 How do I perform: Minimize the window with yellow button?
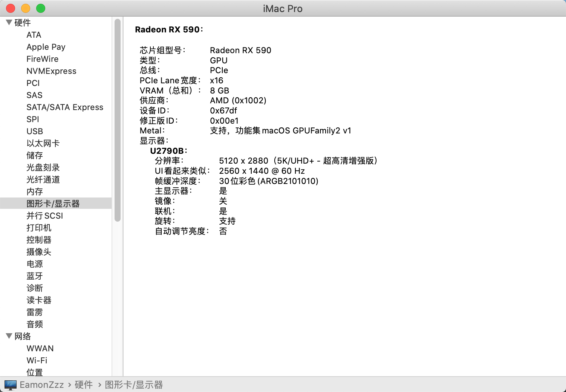[26, 8]
